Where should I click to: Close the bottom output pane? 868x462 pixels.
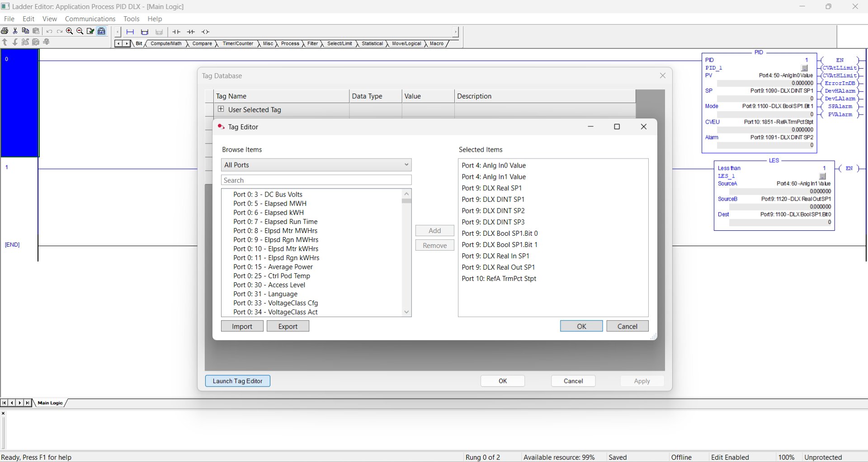pos(3,413)
